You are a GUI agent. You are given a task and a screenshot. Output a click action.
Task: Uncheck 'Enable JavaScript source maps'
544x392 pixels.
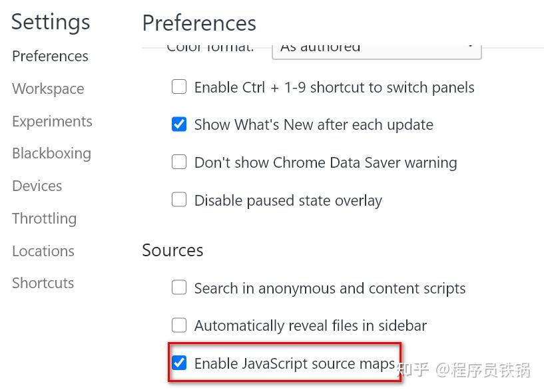click(x=178, y=363)
